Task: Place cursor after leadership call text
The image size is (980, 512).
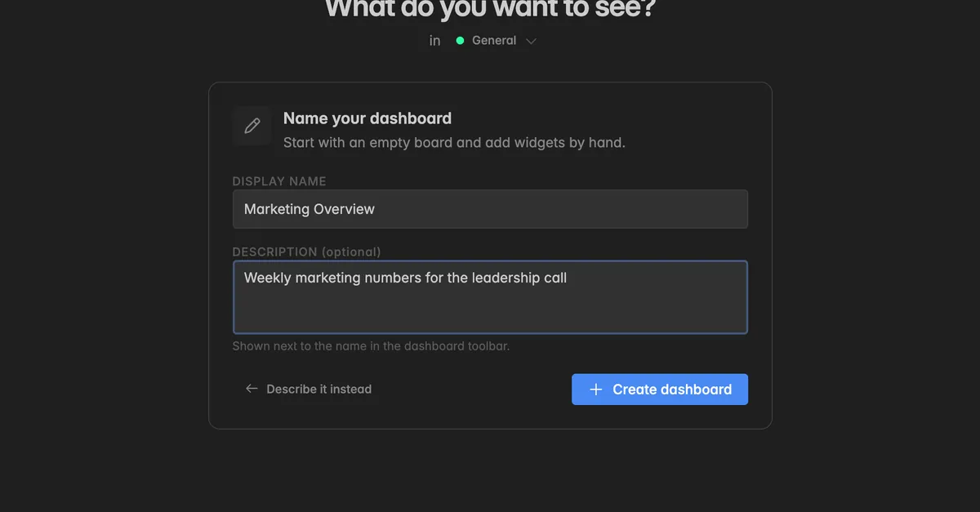Action: [568, 278]
